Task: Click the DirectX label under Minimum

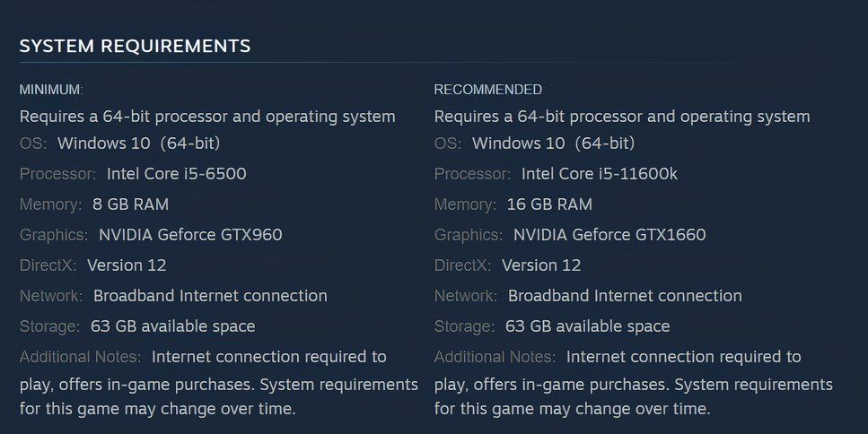Action: tap(48, 265)
